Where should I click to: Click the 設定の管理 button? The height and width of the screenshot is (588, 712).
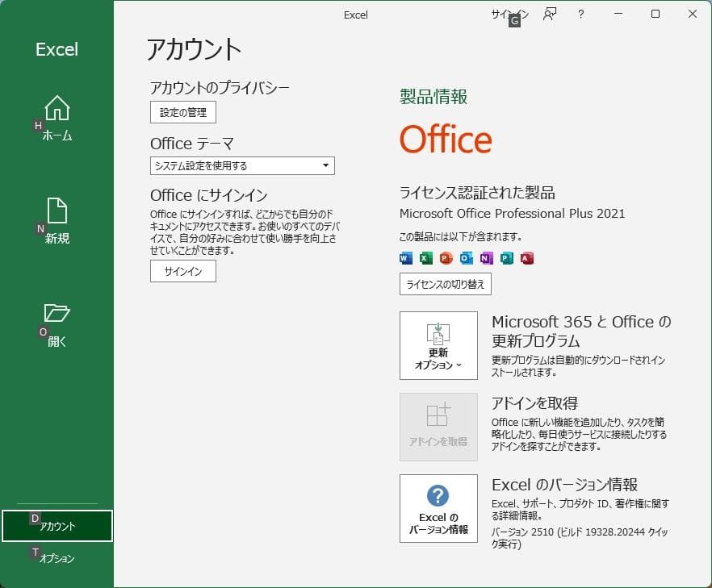point(183,112)
